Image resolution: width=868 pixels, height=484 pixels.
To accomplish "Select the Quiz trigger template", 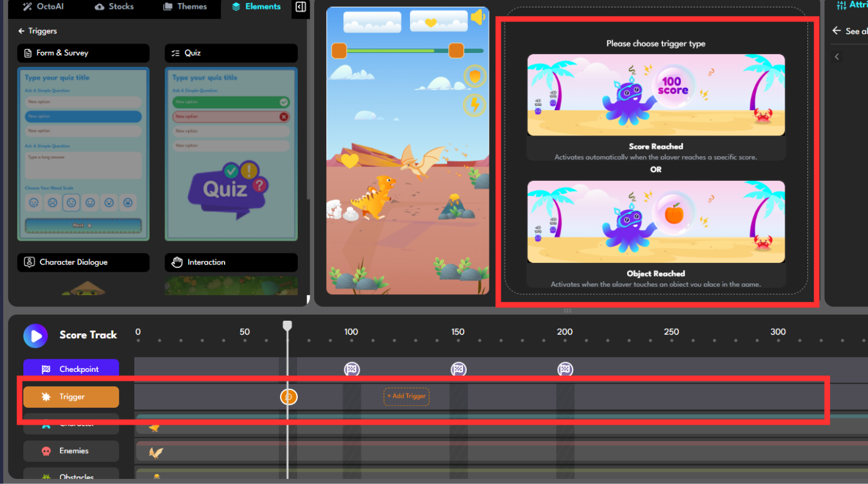I will click(231, 154).
